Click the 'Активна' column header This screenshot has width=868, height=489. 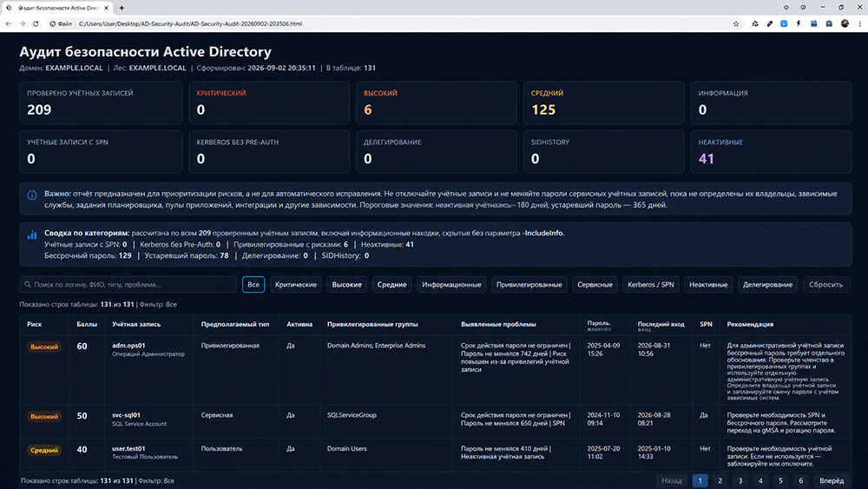pyautogui.click(x=299, y=325)
